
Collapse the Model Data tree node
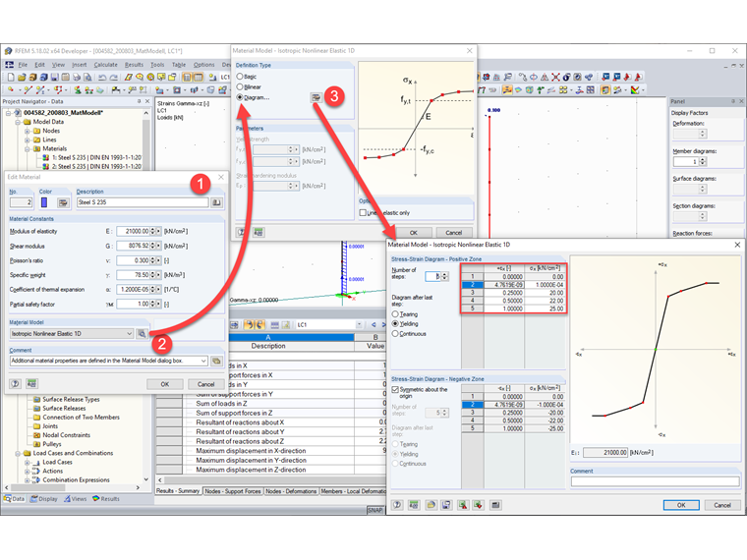[x=18, y=122]
